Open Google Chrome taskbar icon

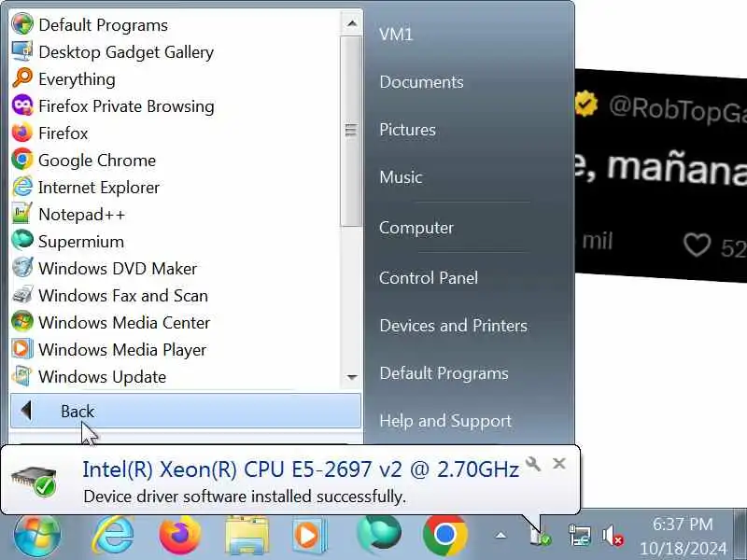(x=444, y=535)
